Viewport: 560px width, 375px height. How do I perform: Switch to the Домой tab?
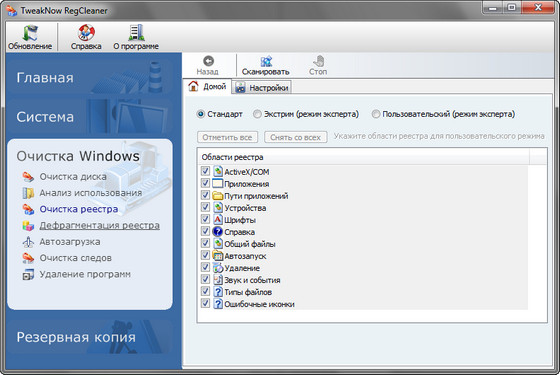point(208,86)
